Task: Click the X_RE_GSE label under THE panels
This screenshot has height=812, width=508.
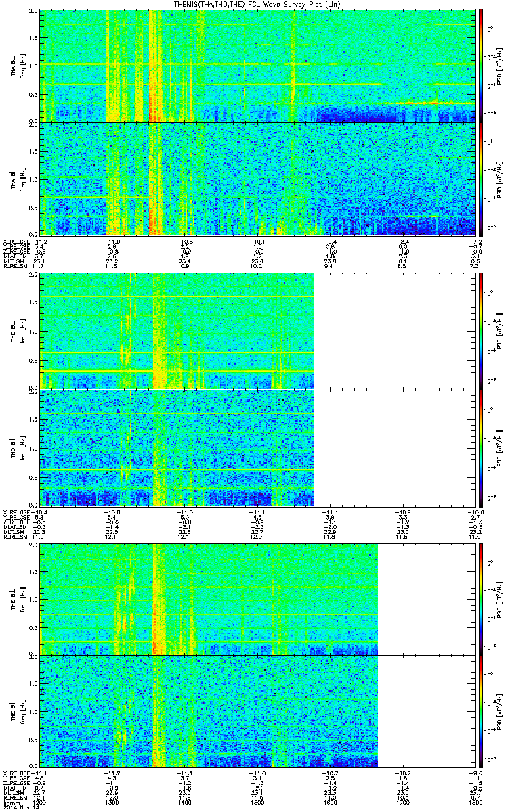Action: [x=15, y=773]
